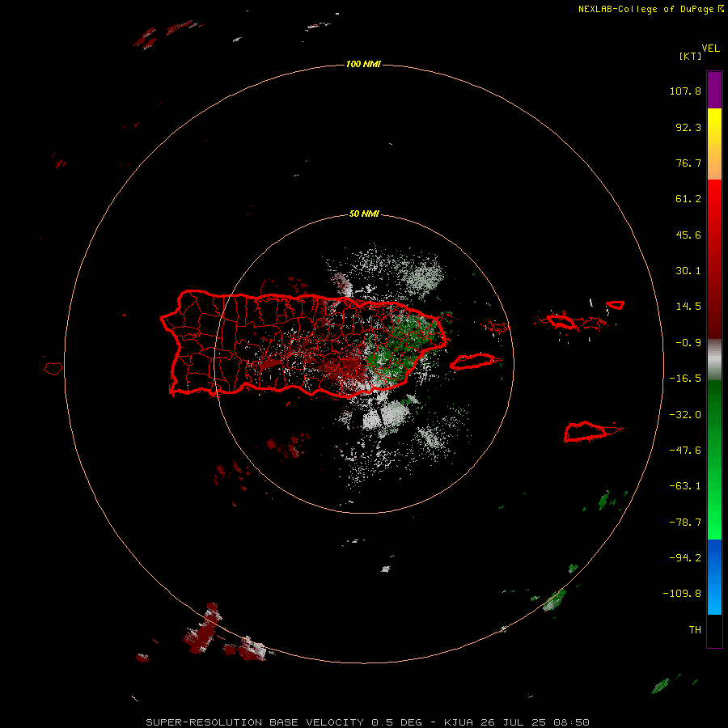Screen dimensions: 728x728
Task: Select the 76.7 velocity scale value
Action: [x=688, y=163]
